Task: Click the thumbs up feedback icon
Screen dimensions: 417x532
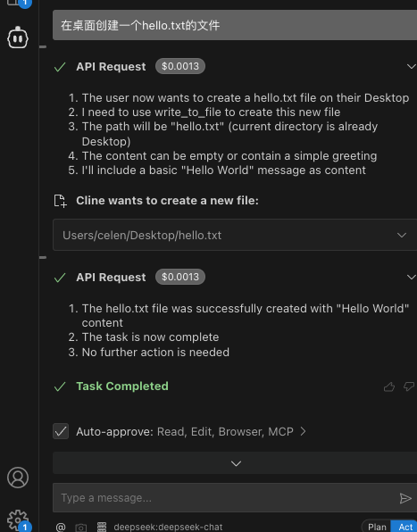Action: (389, 387)
